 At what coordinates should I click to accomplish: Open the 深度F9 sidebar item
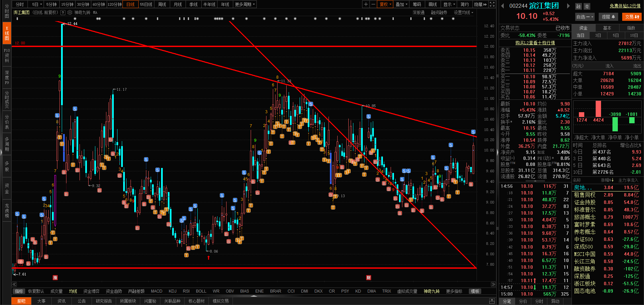point(7,78)
